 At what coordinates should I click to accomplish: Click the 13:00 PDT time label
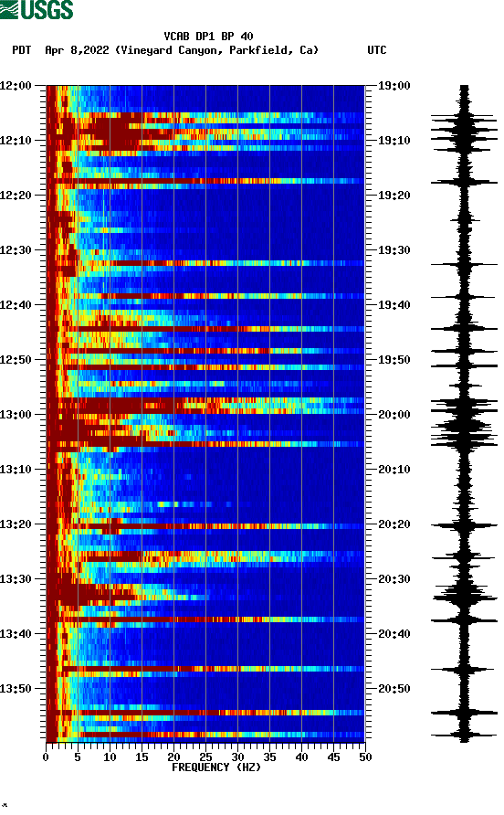click(16, 415)
